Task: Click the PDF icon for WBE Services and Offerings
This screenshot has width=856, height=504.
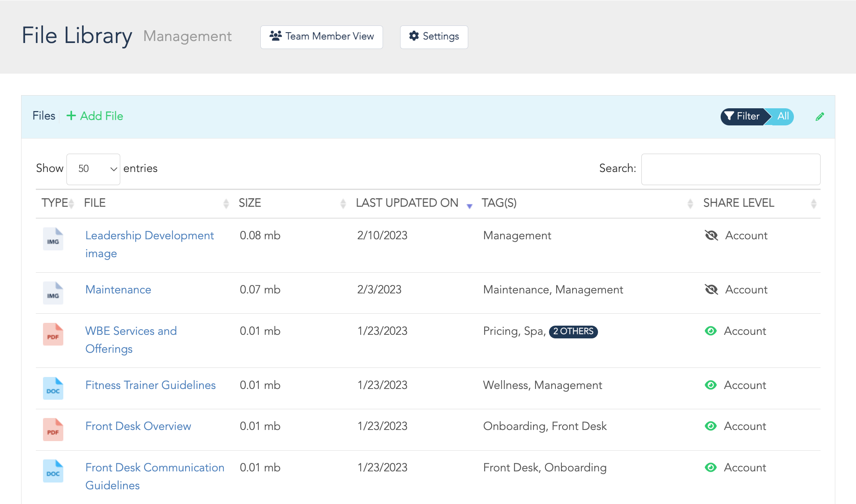Action: pyautogui.click(x=53, y=334)
